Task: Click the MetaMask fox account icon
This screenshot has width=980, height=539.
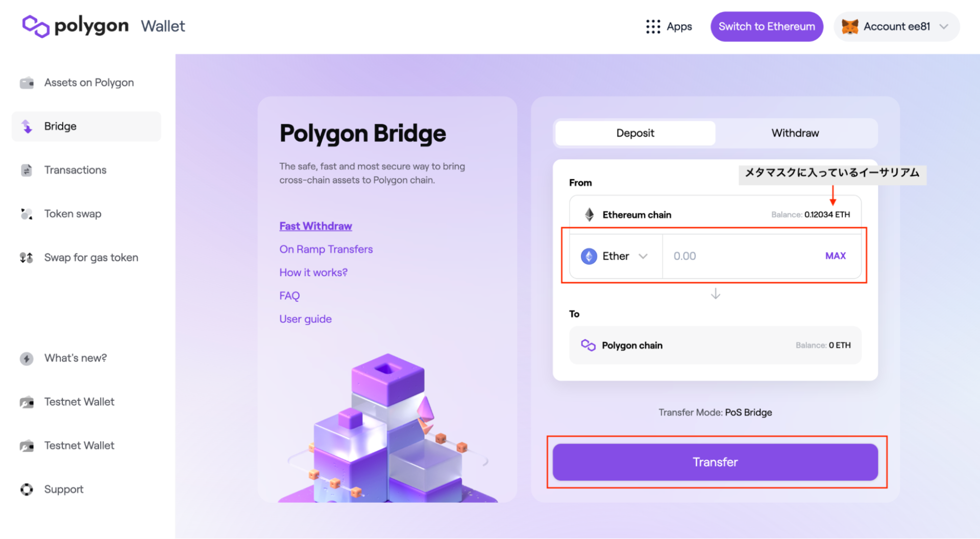Action: point(849,27)
